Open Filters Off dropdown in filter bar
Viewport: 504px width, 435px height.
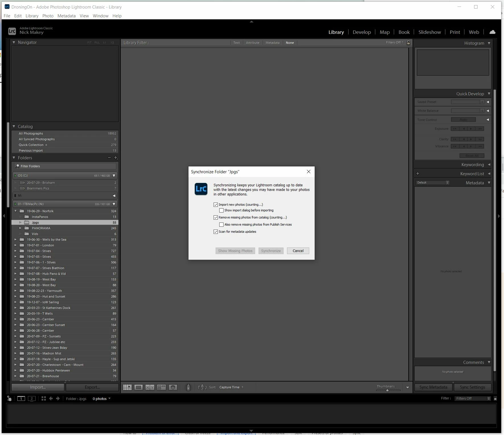(x=394, y=42)
